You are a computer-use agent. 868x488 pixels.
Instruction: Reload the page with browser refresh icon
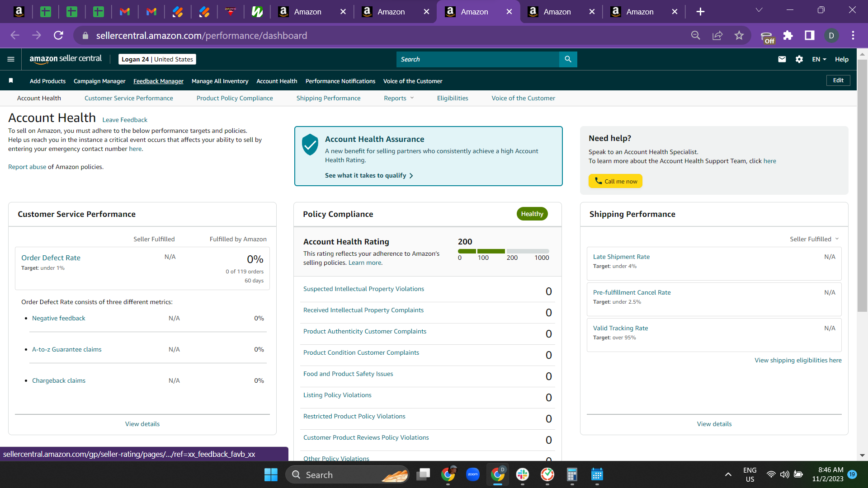coord(59,35)
